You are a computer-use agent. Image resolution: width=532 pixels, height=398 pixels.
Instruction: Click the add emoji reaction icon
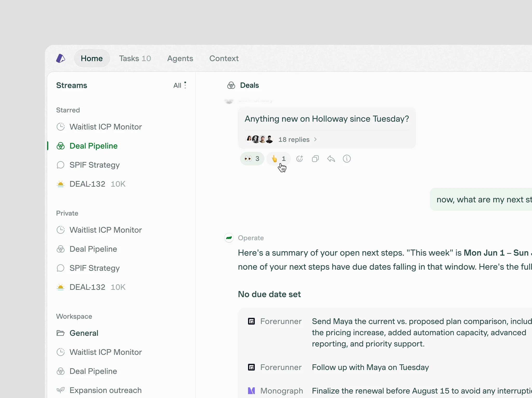(300, 159)
